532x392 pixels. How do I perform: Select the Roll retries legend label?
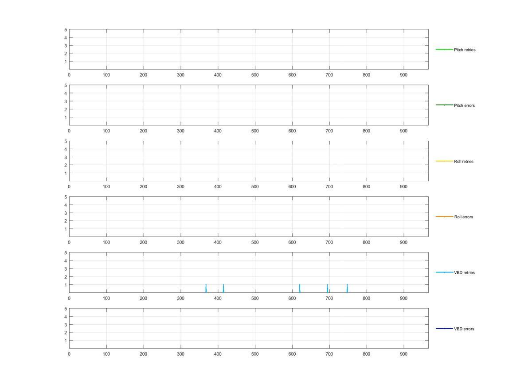(464, 161)
